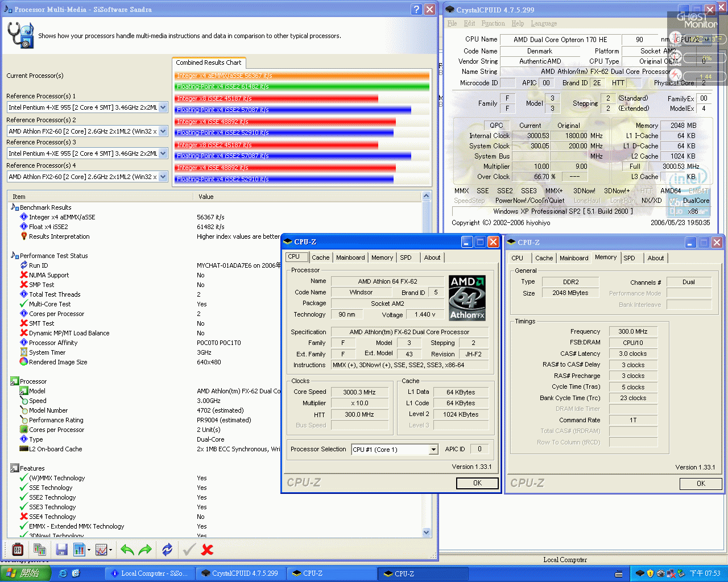
Task: Click OK in the front CPU-Z window
Action: tap(477, 483)
